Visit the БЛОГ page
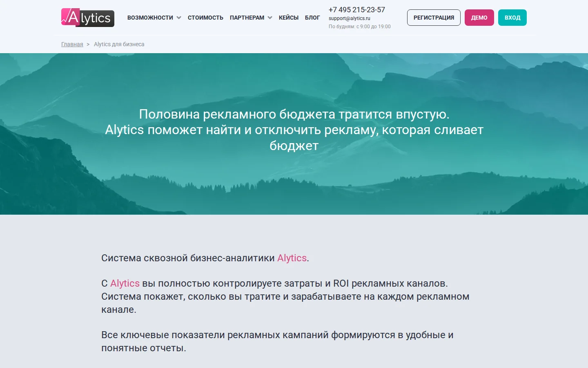 tap(312, 18)
